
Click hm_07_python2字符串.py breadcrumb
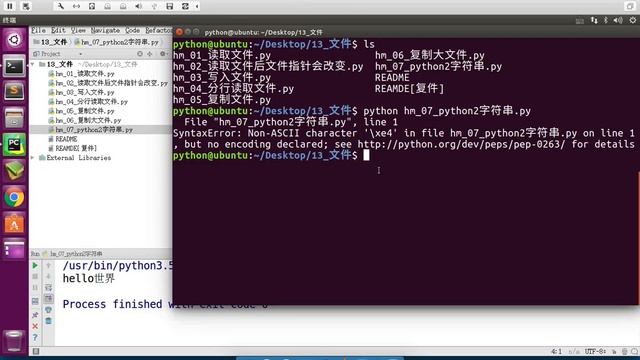coord(116,42)
